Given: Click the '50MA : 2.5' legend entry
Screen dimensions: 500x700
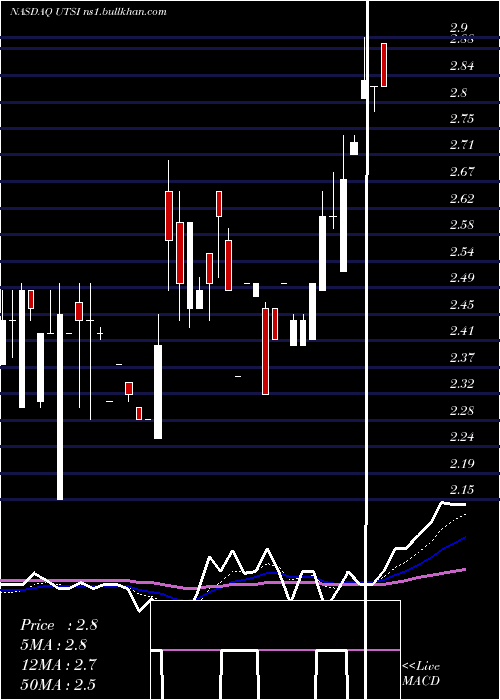Looking at the screenshot, I should coord(58,684).
